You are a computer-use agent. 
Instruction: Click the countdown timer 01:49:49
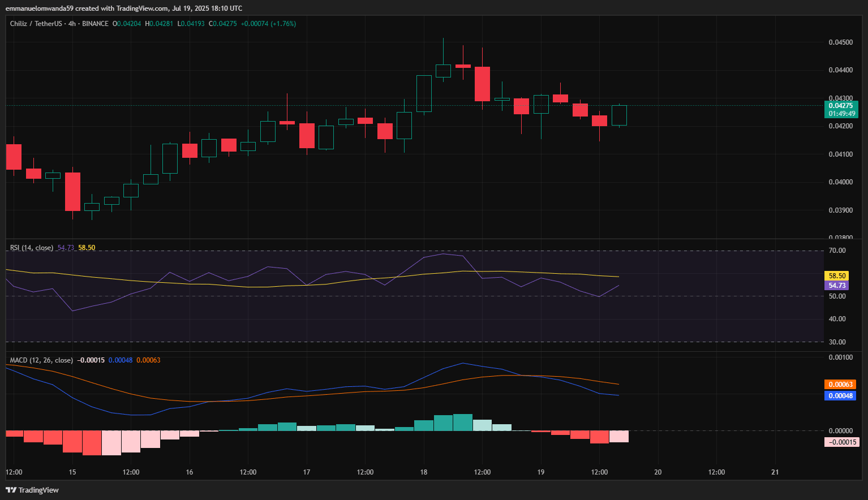(x=841, y=114)
